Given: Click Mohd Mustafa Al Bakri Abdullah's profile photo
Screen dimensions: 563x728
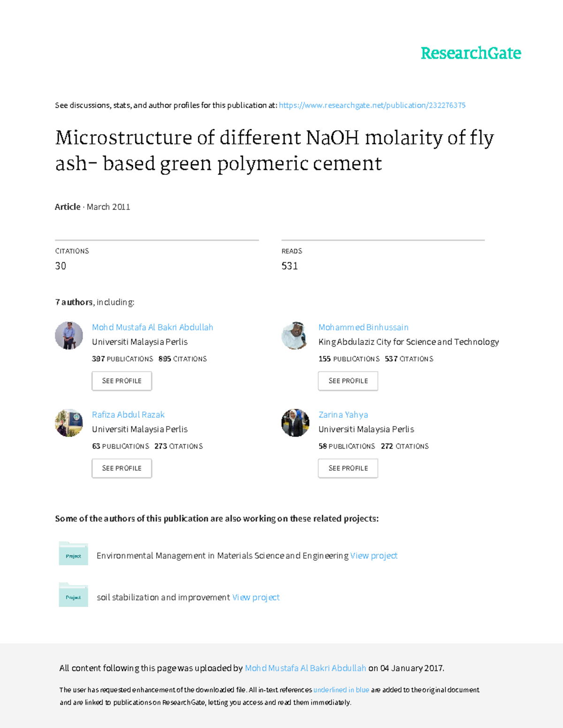Looking at the screenshot, I should click(x=69, y=335).
